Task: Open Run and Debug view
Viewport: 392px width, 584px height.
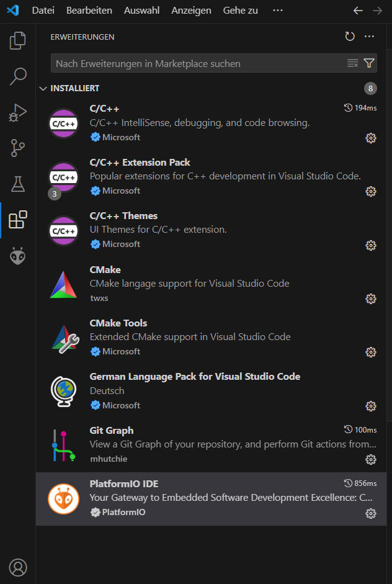Action: 18,112
